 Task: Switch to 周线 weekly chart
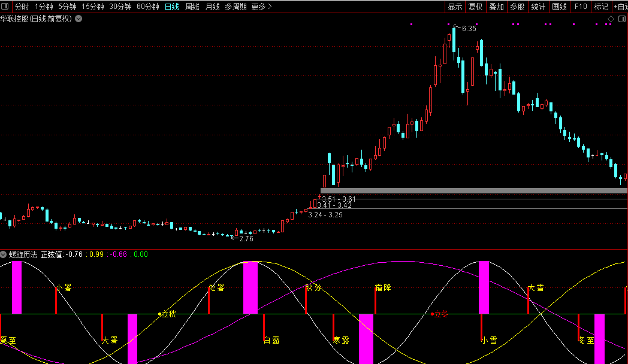point(192,7)
